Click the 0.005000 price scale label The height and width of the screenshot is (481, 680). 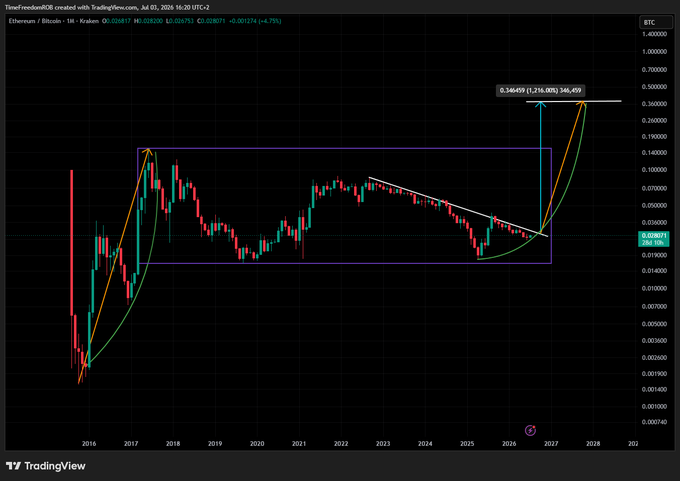(x=654, y=324)
